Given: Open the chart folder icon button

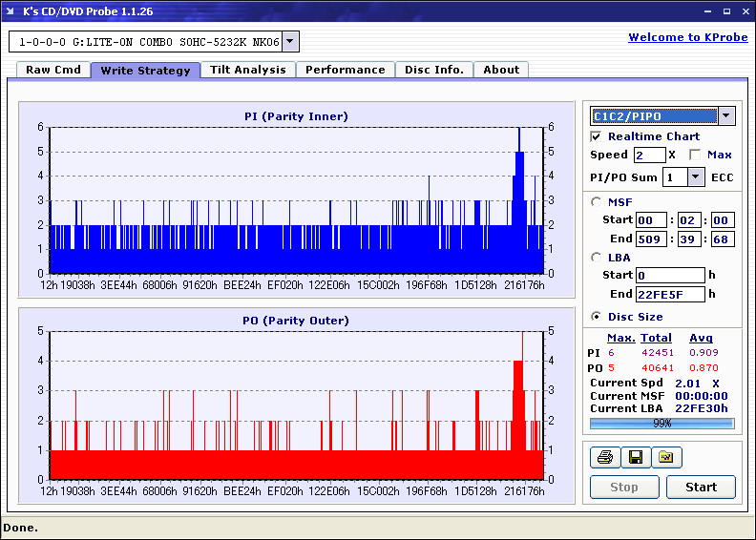Looking at the screenshot, I should click(666, 457).
